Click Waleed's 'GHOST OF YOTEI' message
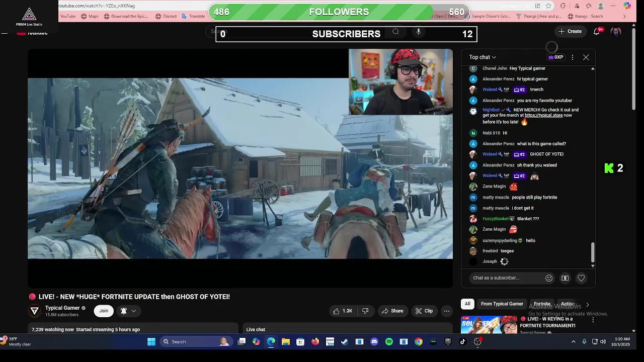Image resolution: width=644 pixels, height=362 pixels. click(x=546, y=154)
